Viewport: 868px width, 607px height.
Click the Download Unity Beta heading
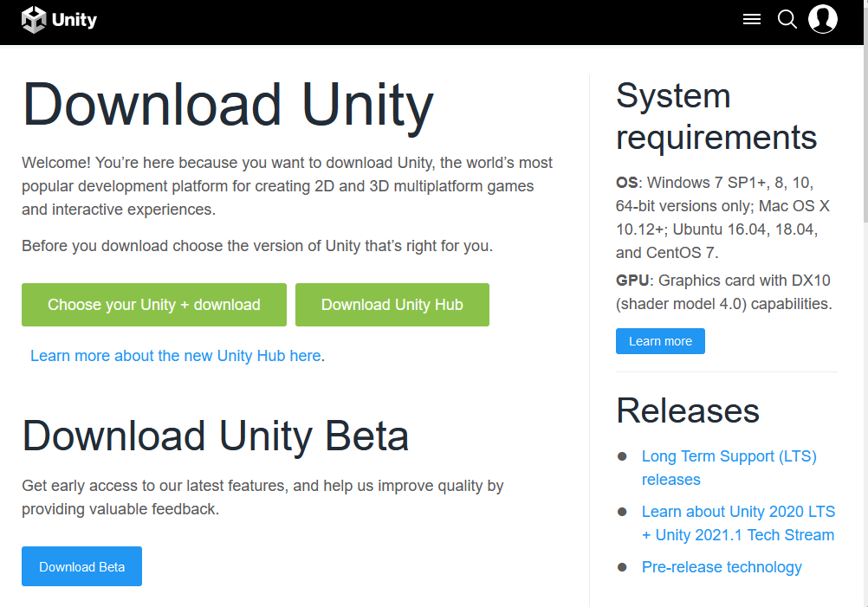click(x=216, y=436)
